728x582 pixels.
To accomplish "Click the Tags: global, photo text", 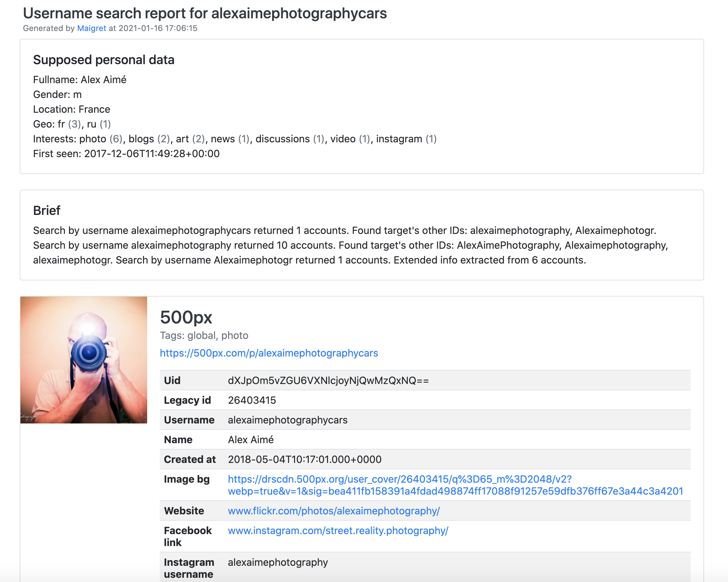I will (204, 335).
